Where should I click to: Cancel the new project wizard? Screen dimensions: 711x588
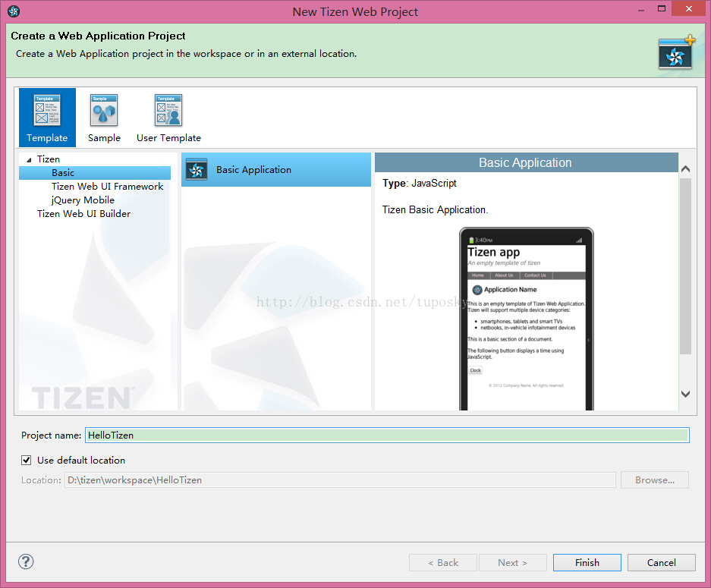(662, 563)
